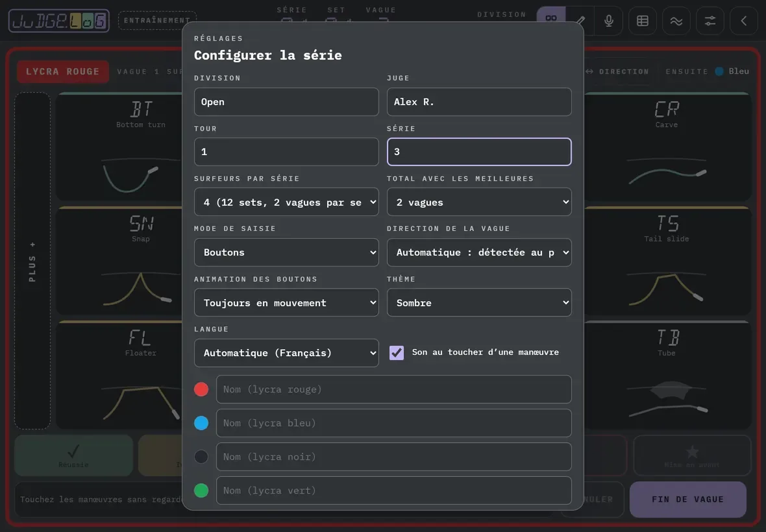Open the Langue dropdown
The image size is (766, 532).
pyautogui.click(x=286, y=353)
